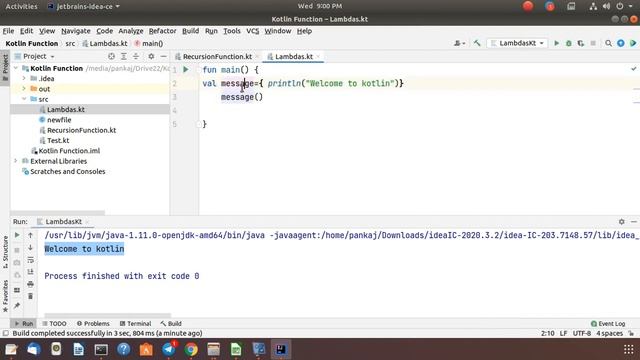
Task: Run the LambdasKt configuration from the toolbar
Action: (556, 43)
